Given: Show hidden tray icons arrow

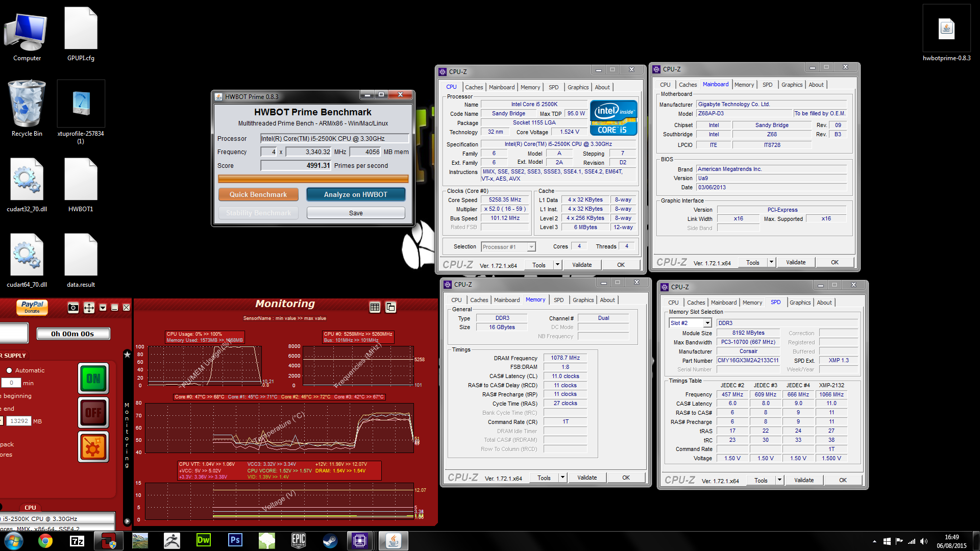Looking at the screenshot, I should [874, 541].
